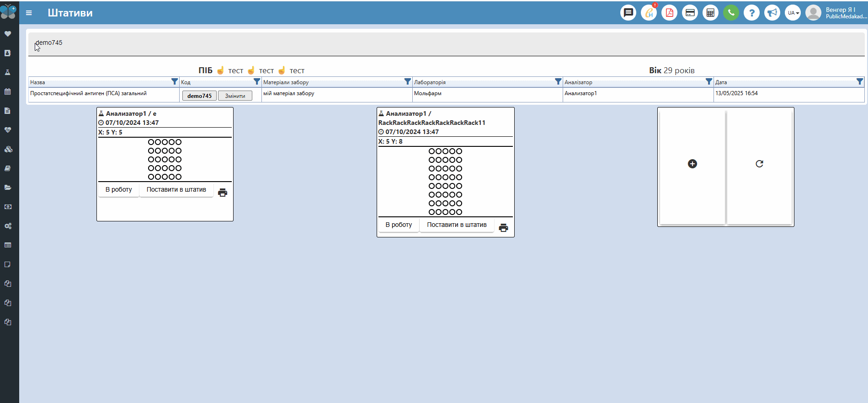The width and height of the screenshot is (868, 403).
Task: Select the Простатспецифічний антиген (ПСА) загальний cell
Action: click(104, 95)
